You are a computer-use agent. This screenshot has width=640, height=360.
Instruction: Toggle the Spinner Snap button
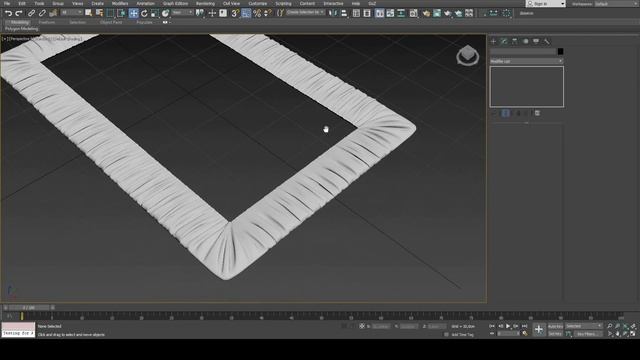[x=267, y=13]
